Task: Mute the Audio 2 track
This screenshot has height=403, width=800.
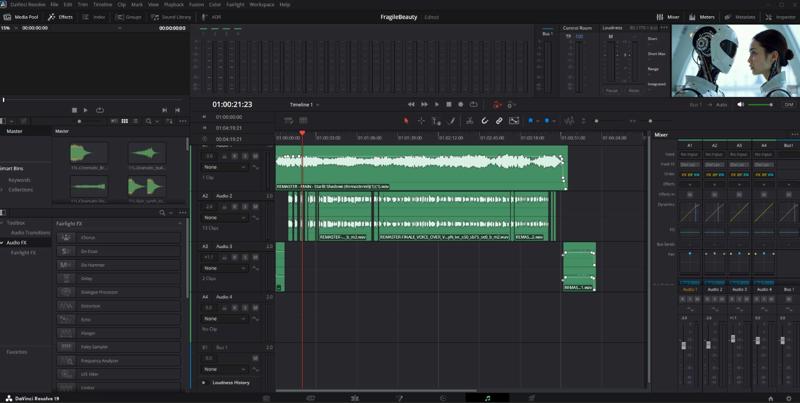Action: point(256,207)
